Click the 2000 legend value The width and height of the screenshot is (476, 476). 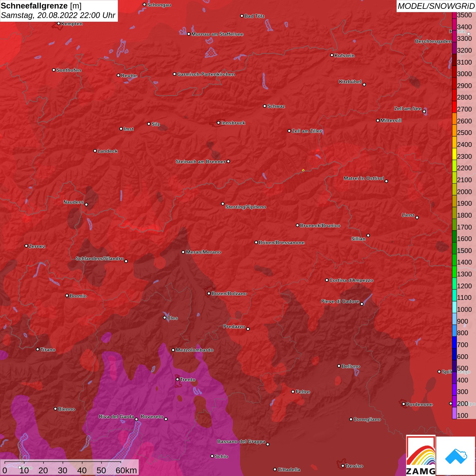pos(464,192)
